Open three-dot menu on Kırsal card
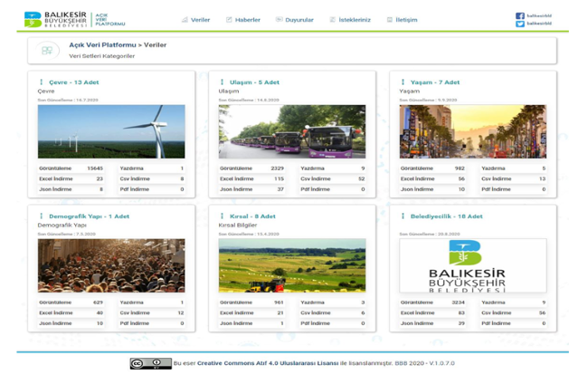The width and height of the screenshot is (588, 375). point(222,216)
